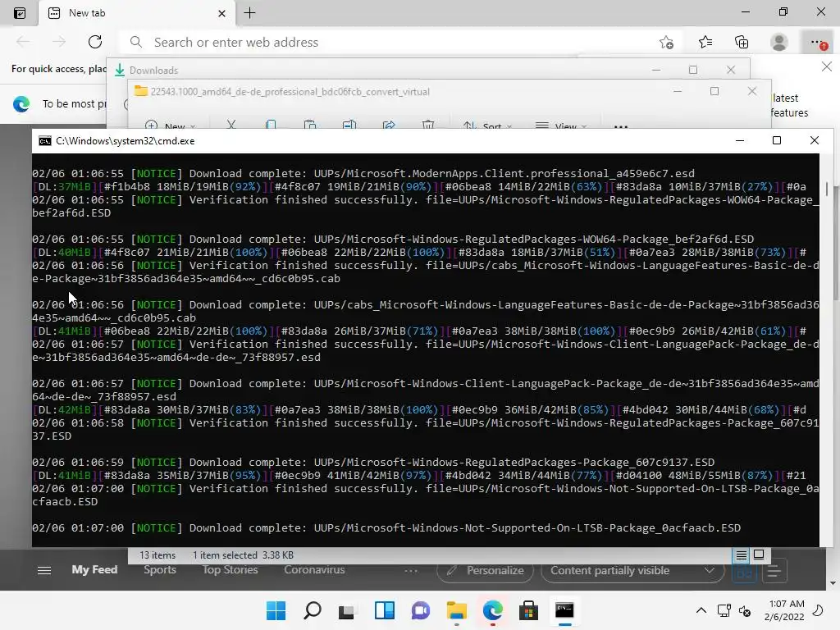This screenshot has height=630, width=840.
Task: Click the Downloads window title icon
Action: [x=120, y=71]
